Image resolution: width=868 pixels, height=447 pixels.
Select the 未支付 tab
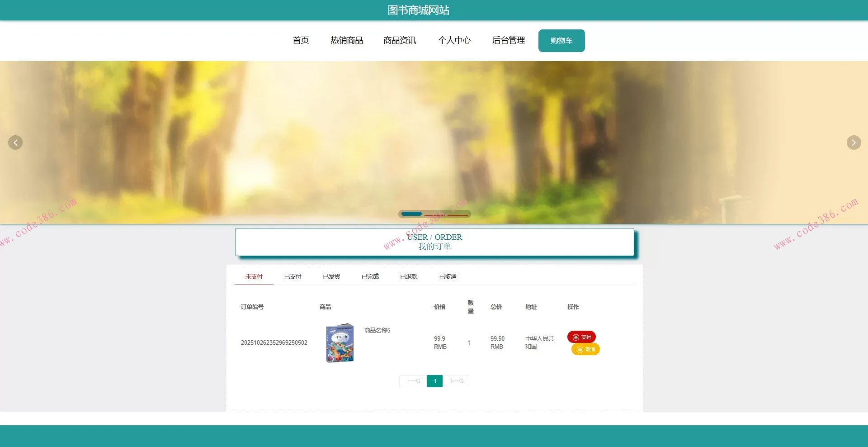[254, 276]
